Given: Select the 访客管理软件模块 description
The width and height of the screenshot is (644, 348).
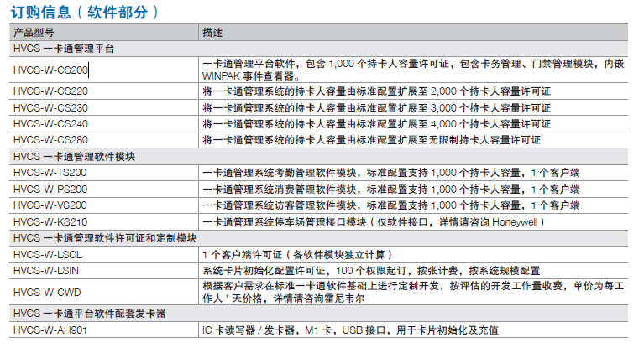Looking at the screenshot, I should coord(390,205).
